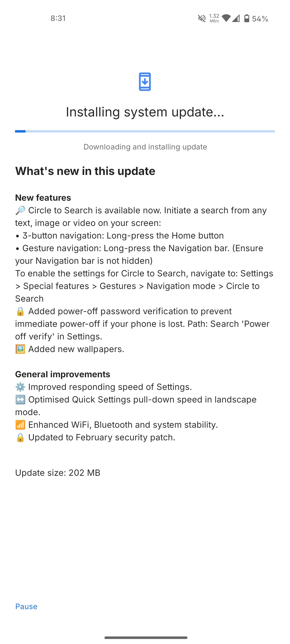Tap the WiFi status bar icon
This screenshot has height=644, width=290.
click(226, 18)
